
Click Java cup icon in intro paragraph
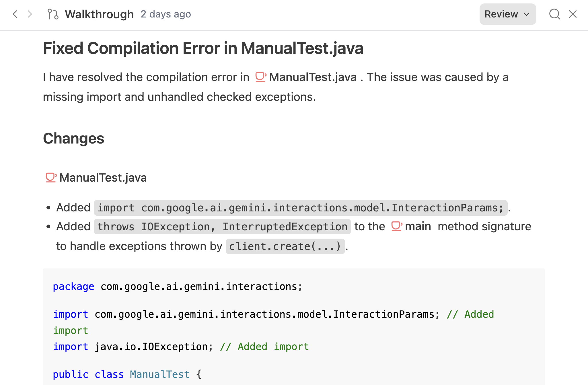(260, 77)
